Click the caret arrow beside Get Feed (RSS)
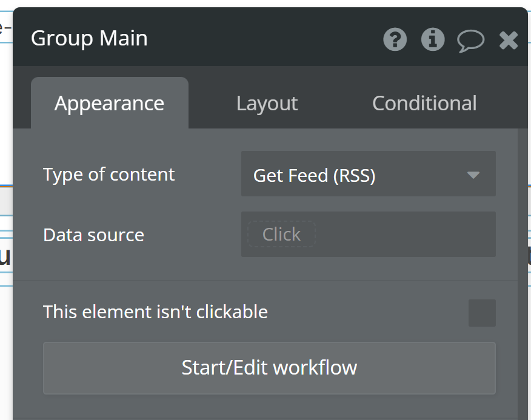 point(473,175)
